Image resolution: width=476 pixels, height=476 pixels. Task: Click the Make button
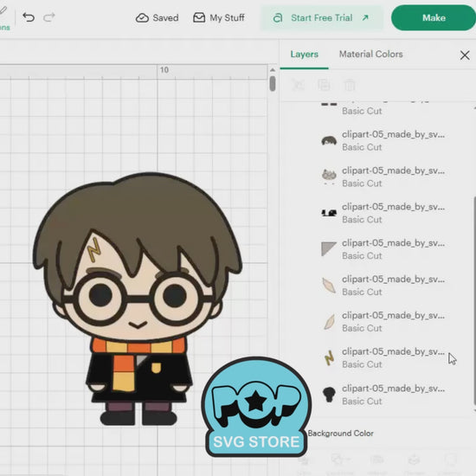[434, 17]
